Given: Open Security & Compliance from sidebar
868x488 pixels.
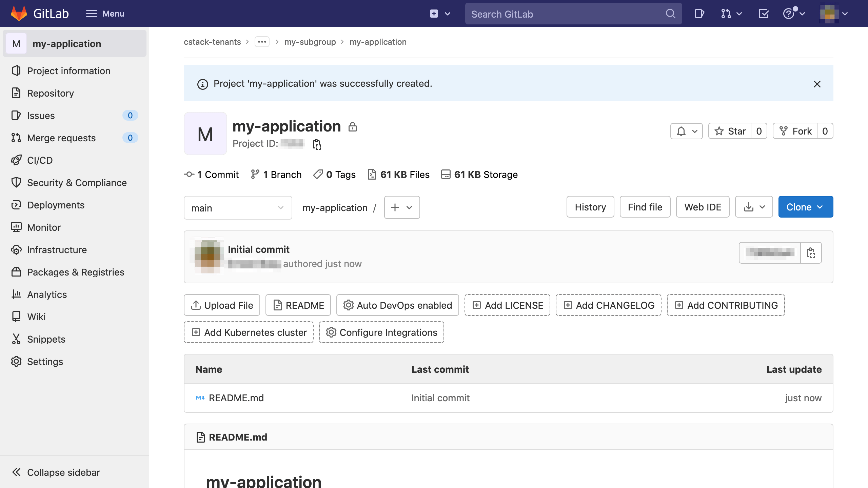Looking at the screenshot, I should click(x=77, y=182).
